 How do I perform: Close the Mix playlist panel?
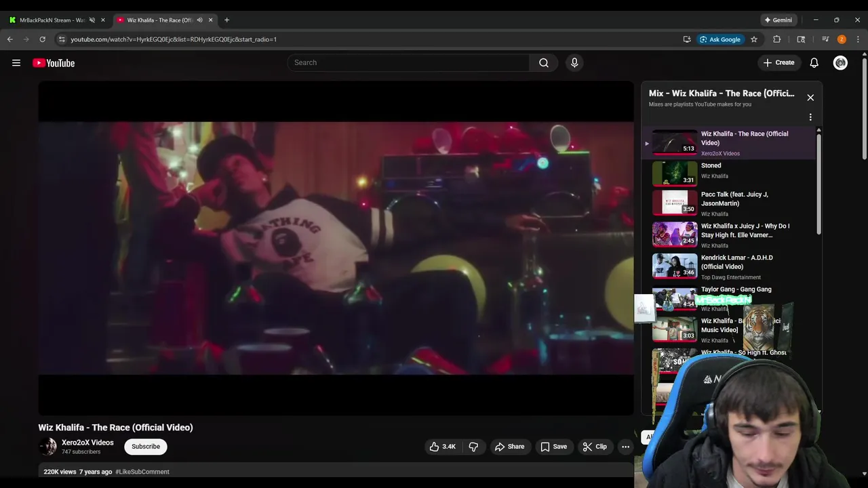[x=810, y=98]
